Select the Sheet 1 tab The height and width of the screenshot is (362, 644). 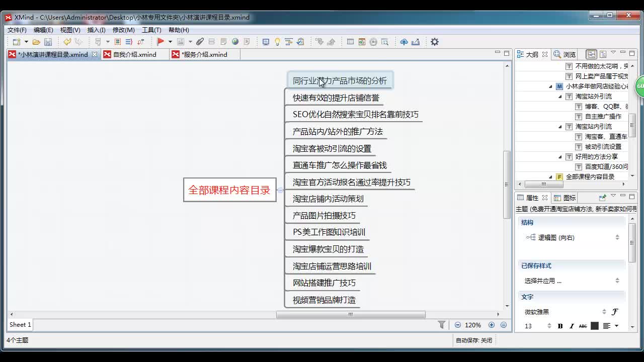point(20,325)
